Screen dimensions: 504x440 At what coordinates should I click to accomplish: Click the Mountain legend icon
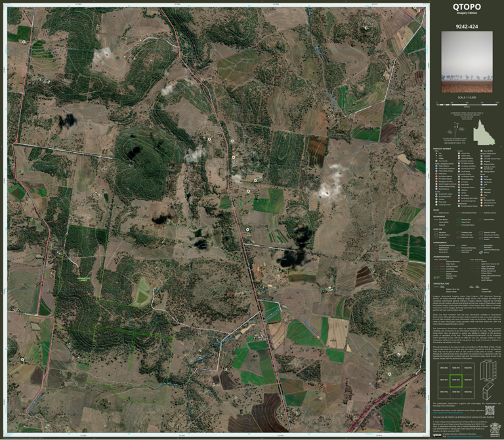click(x=482, y=192)
